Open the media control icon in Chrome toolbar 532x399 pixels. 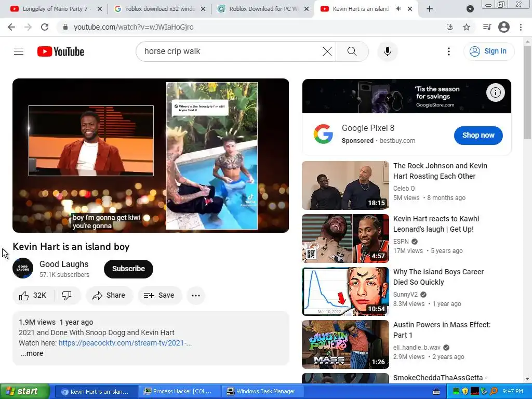(x=487, y=27)
